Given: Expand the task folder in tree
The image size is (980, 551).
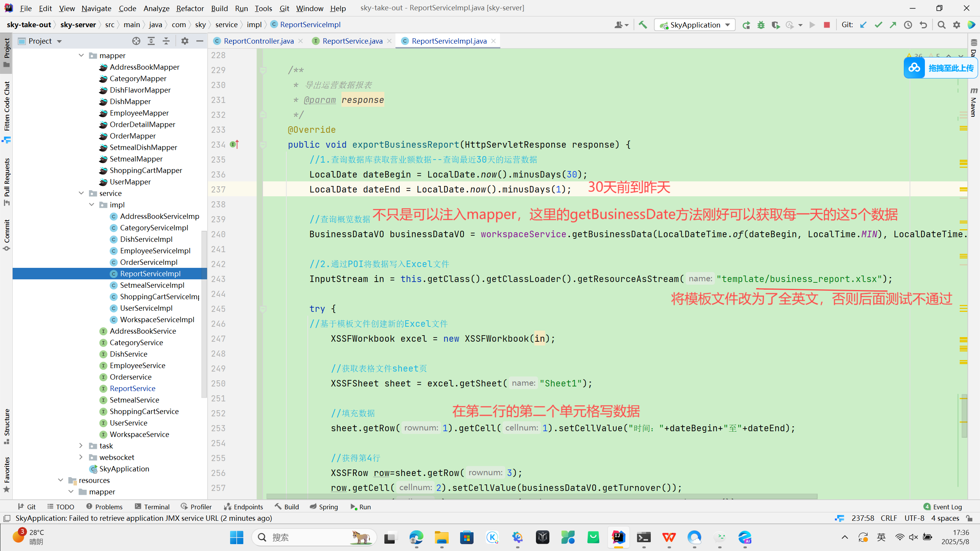Looking at the screenshot, I should (81, 446).
